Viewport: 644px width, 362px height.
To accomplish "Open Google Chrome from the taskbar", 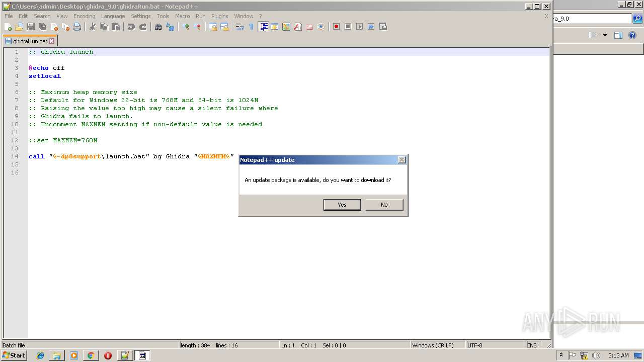I will tap(91, 355).
